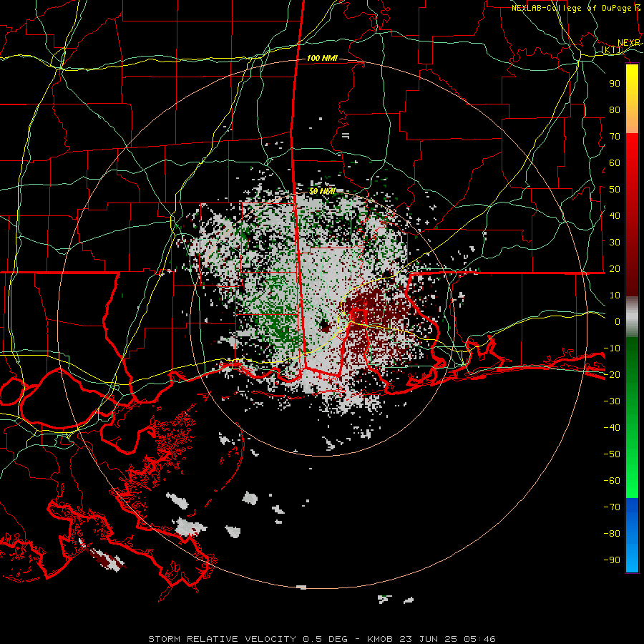Click the 60 value on the velocity scale
644x644 pixels.
[615, 162]
